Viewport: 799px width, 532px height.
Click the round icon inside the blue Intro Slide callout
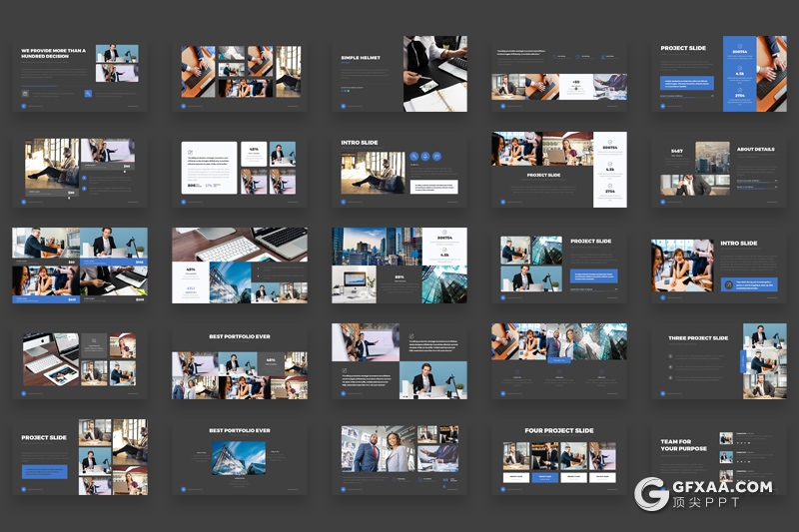[x=728, y=284]
